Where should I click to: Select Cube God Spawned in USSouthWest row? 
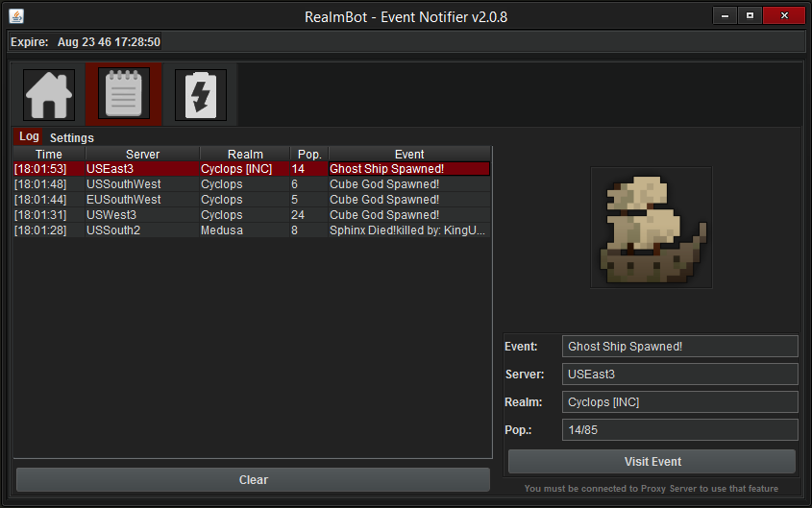point(409,184)
